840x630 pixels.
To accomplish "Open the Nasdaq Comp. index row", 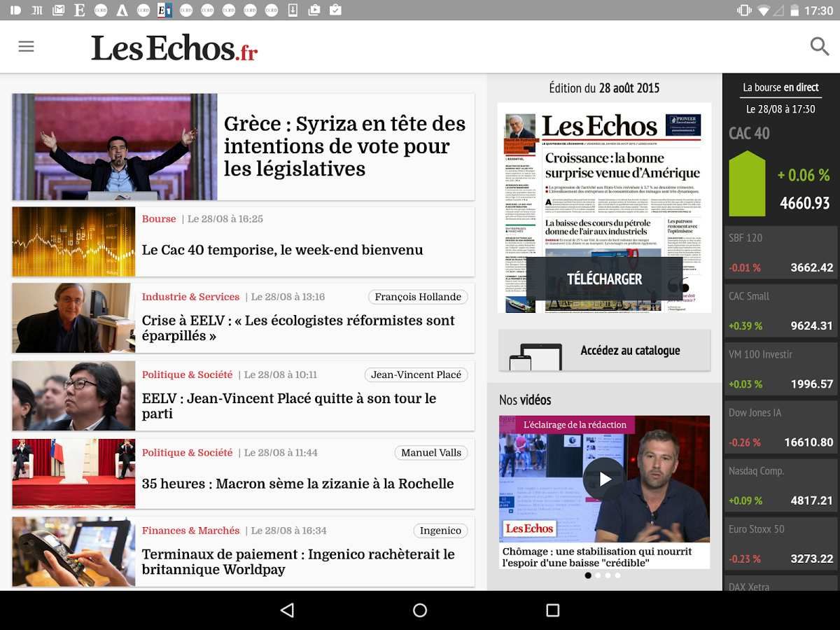I will [780, 487].
